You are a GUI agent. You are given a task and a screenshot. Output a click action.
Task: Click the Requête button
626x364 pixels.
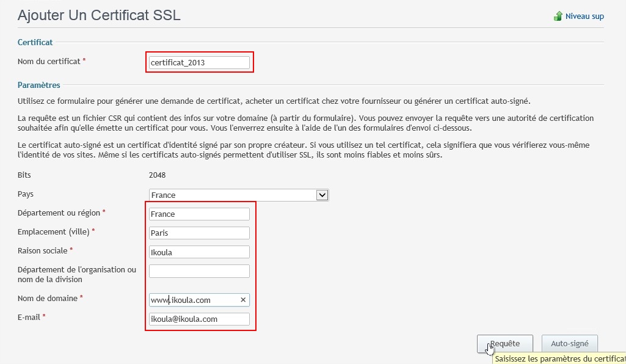click(x=504, y=344)
